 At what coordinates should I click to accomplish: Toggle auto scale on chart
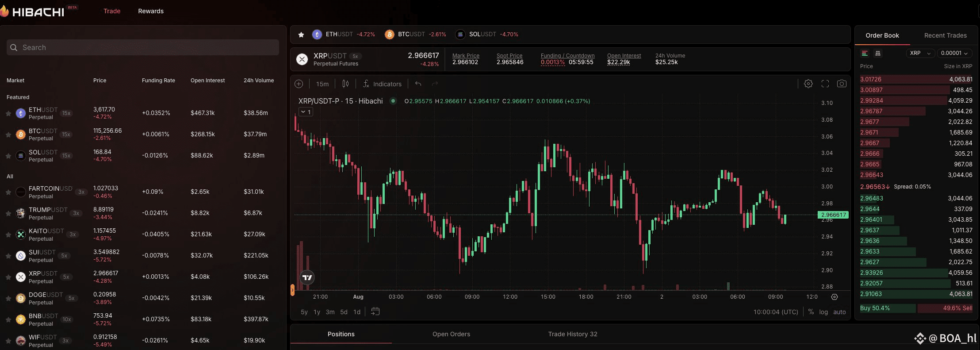point(839,312)
